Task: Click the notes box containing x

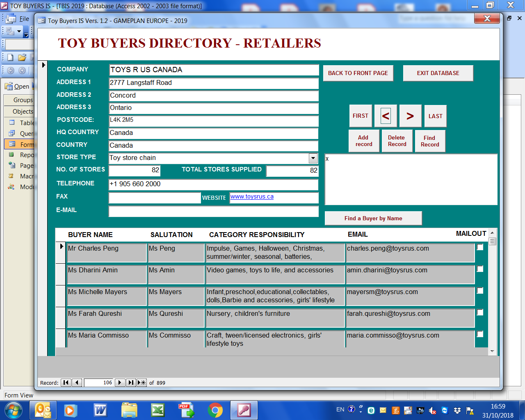Action: tap(411, 179)
